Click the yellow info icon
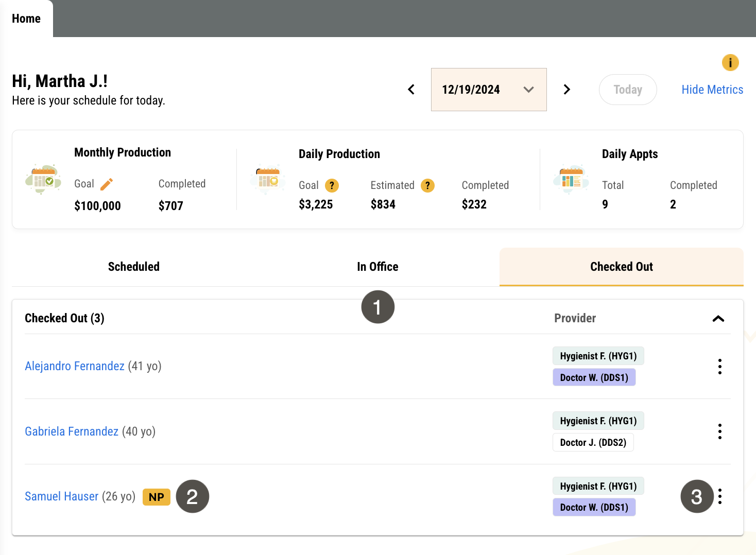Screen dimensions: 756x555 (x=730, y=63)
